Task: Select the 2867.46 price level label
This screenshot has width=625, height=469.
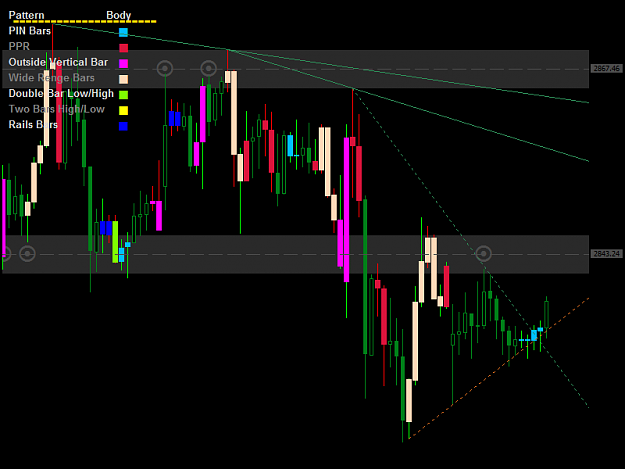Action: (x=606, y=69)
